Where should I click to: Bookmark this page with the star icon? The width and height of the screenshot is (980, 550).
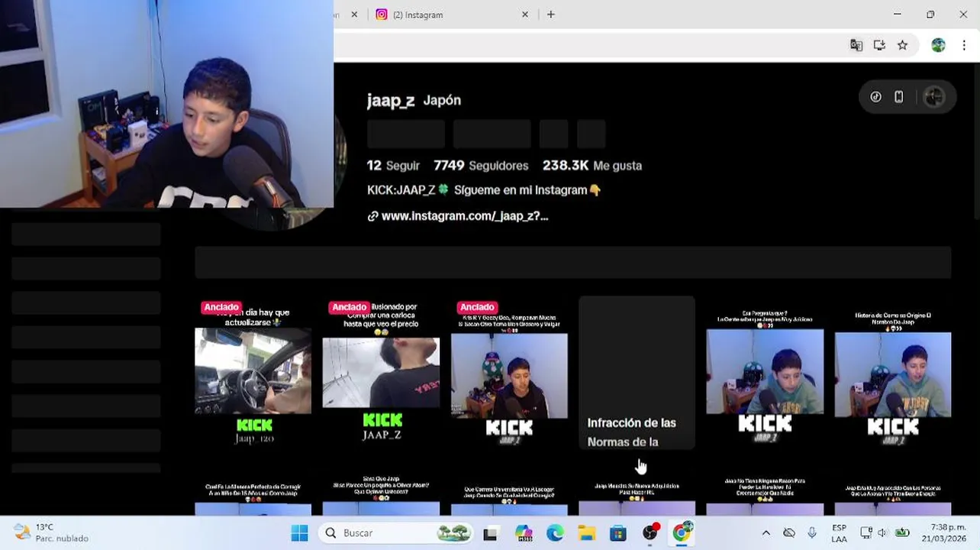902,45
